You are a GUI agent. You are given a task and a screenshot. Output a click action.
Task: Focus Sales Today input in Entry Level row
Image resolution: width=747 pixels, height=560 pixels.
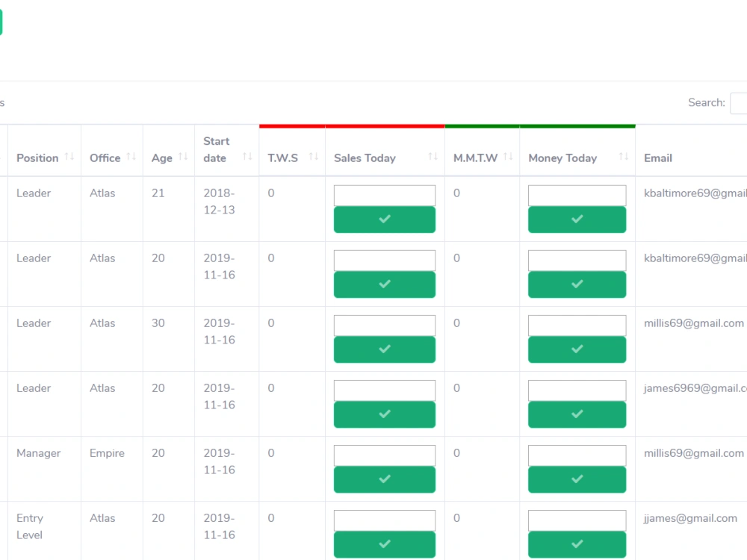click(x=385, y=520)
